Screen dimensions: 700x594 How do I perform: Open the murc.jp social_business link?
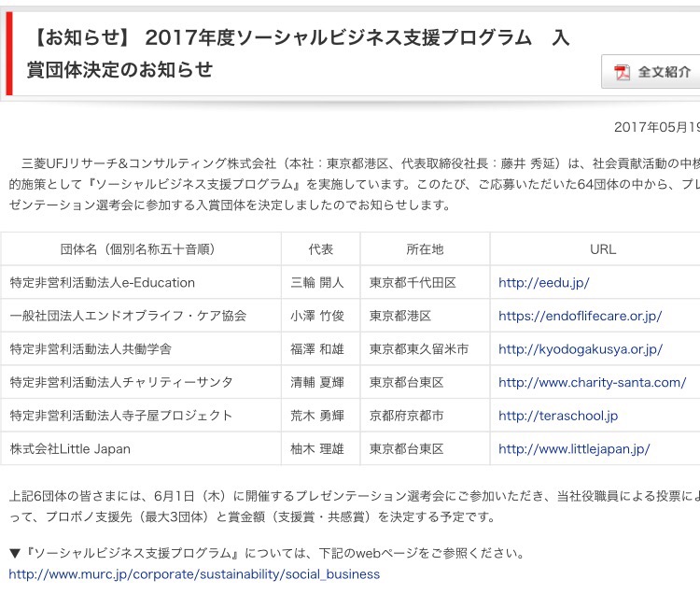tap(194, 573)
